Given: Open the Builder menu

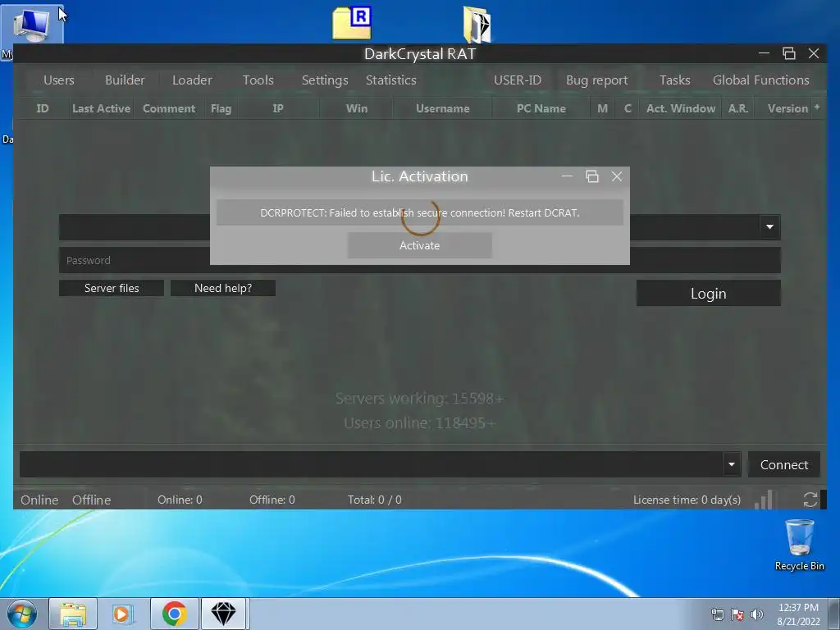Looking at the screenshot, I should click(x=125, y=80).
